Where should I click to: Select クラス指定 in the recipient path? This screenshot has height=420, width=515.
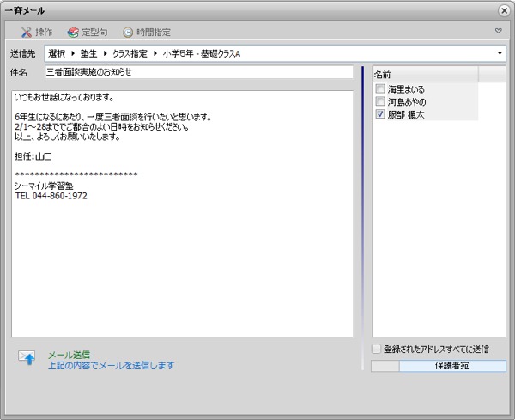(x=131, y=53)
